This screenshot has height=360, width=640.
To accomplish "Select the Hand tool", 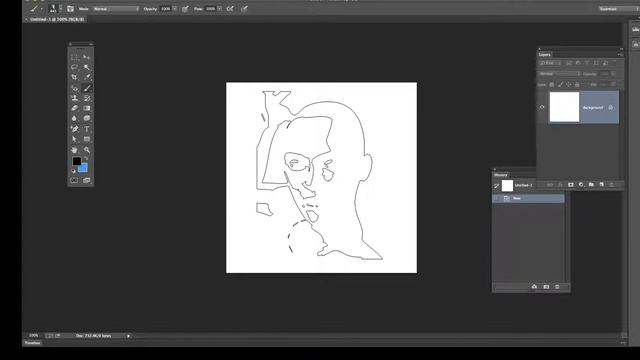I will [74, 150].
